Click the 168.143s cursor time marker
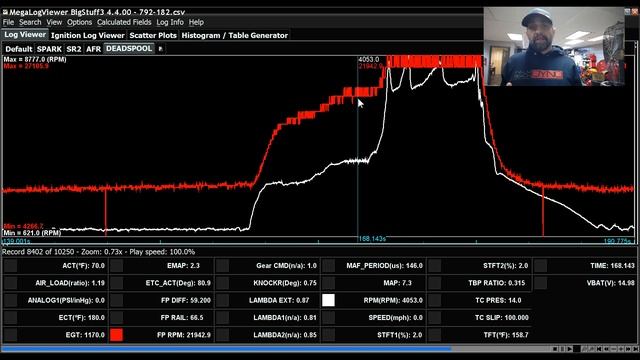The height and width of the screenshot is (360, 640). click(372, 239)
